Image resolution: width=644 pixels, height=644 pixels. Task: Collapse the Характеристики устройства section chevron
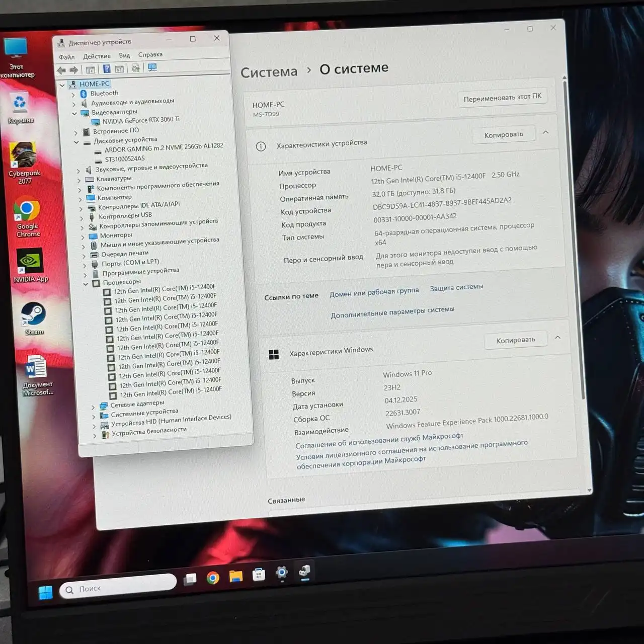[546, 132]
